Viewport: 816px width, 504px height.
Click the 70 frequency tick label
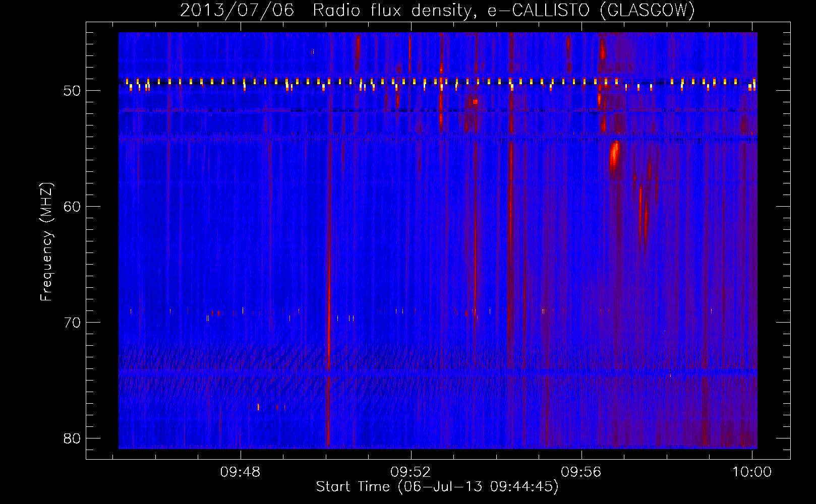[x=72, y=323]
